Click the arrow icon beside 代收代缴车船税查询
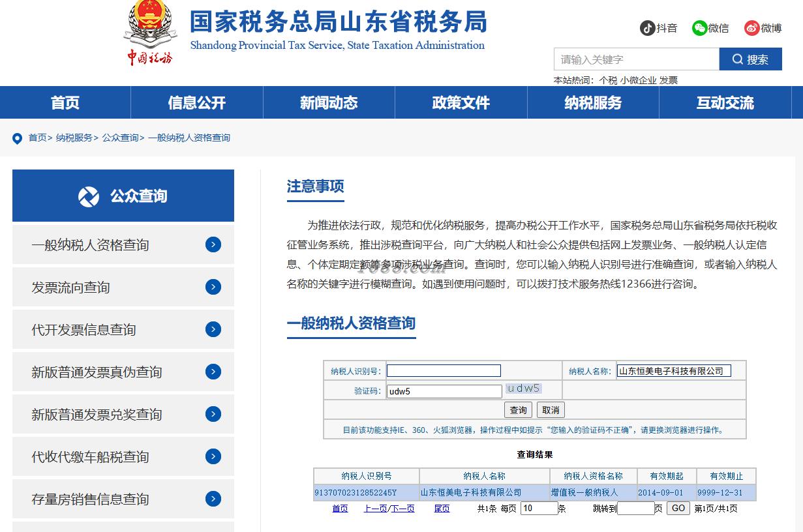This screenshot has width=803, height=532. tap(213, 456)
